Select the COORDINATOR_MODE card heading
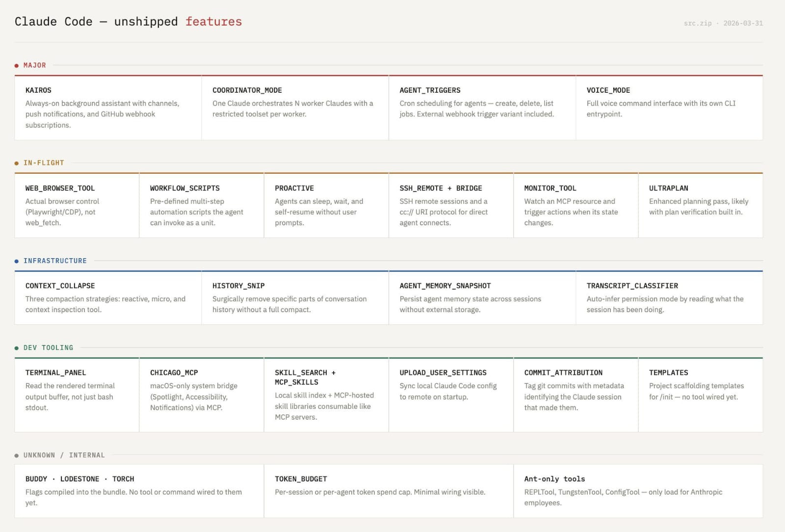Image resolution: width=785 pixels, height=532 pixels. point(247,90)
